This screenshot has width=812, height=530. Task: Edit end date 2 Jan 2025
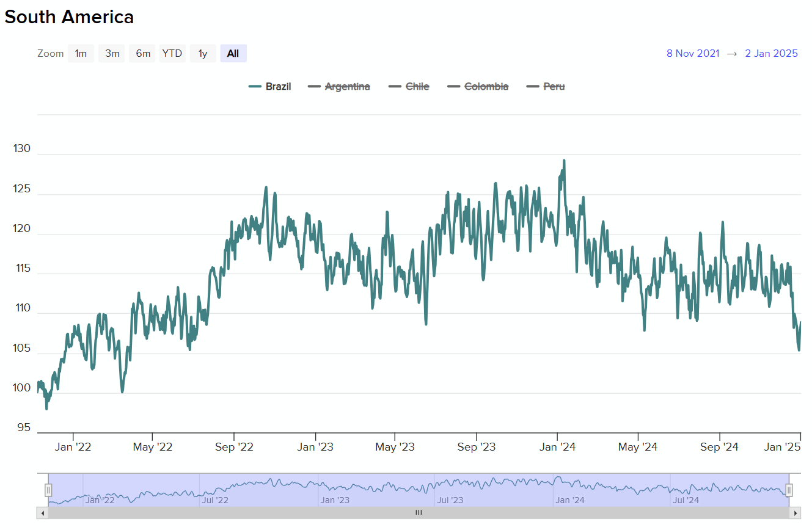(x=771, y=53)
